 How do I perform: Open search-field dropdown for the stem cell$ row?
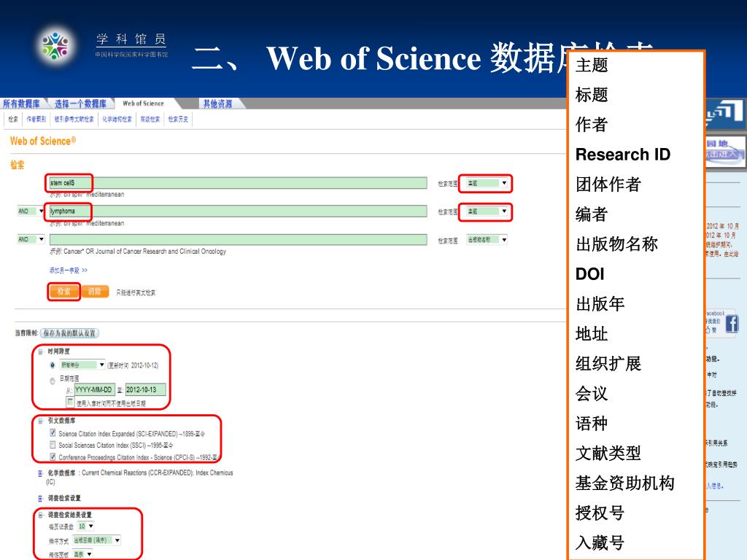487,183
